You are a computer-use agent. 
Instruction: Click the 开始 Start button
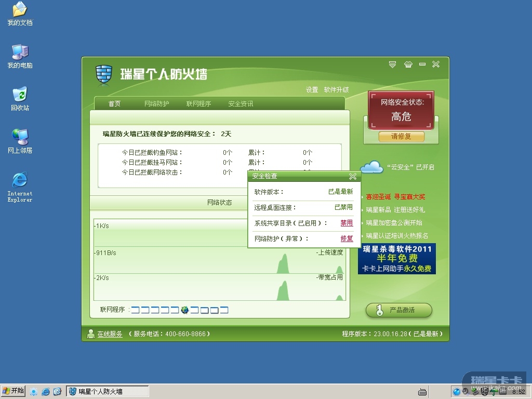[x=13, y=391]
